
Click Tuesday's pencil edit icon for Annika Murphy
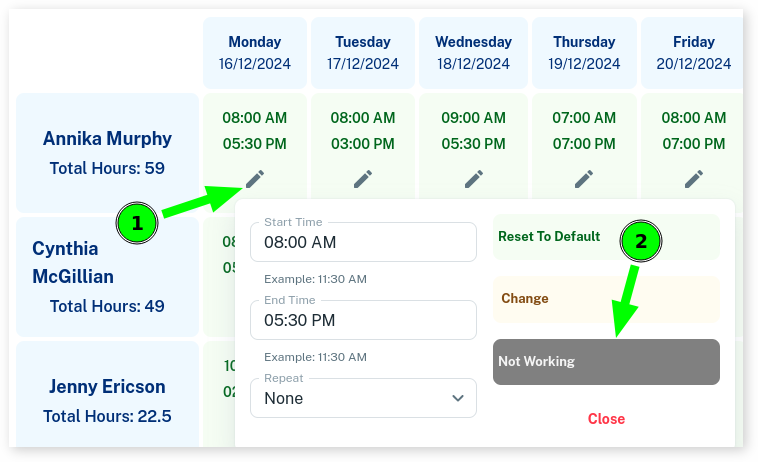click(363, 178)
